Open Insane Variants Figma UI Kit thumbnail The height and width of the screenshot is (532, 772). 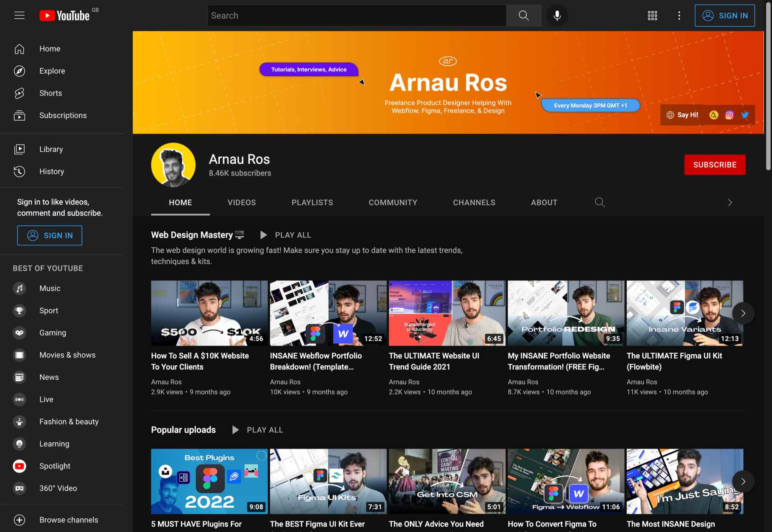tap(685, 313)
